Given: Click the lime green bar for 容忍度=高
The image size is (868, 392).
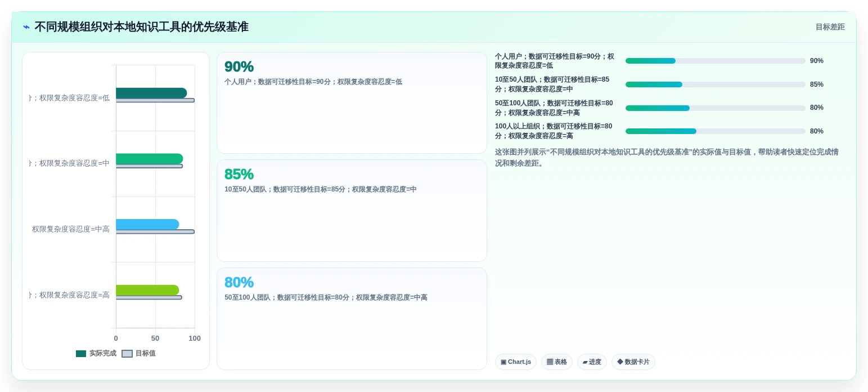Looking at the screenshot, I should click(147, 290).
